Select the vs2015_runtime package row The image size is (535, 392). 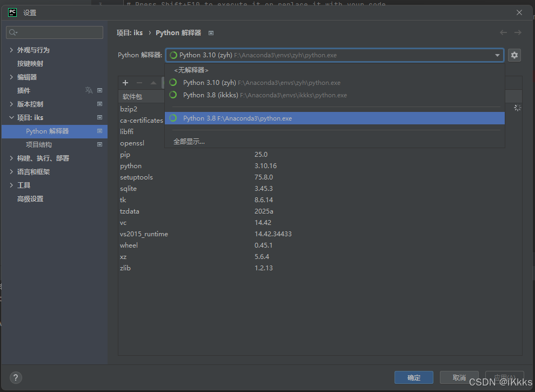320,234
